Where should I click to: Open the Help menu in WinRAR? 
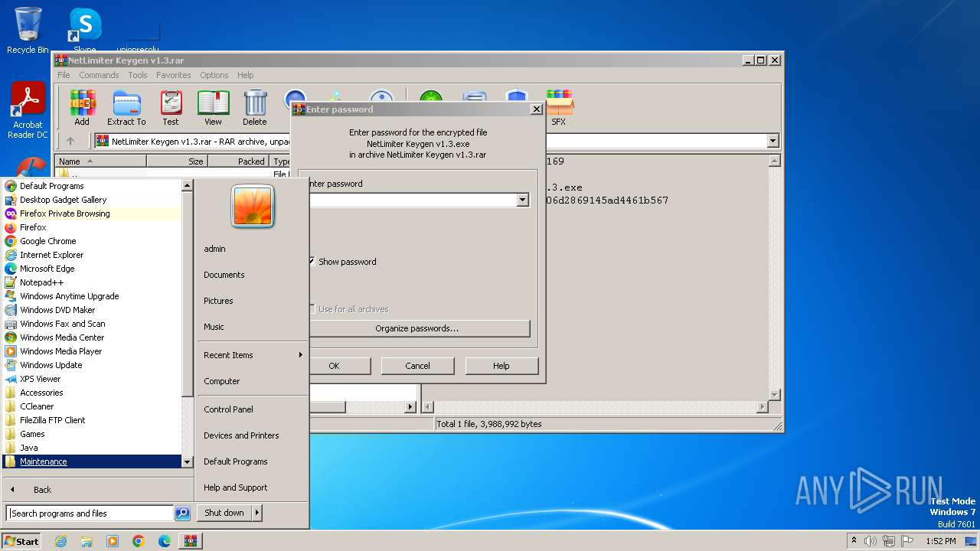click(x=246, y=75)
